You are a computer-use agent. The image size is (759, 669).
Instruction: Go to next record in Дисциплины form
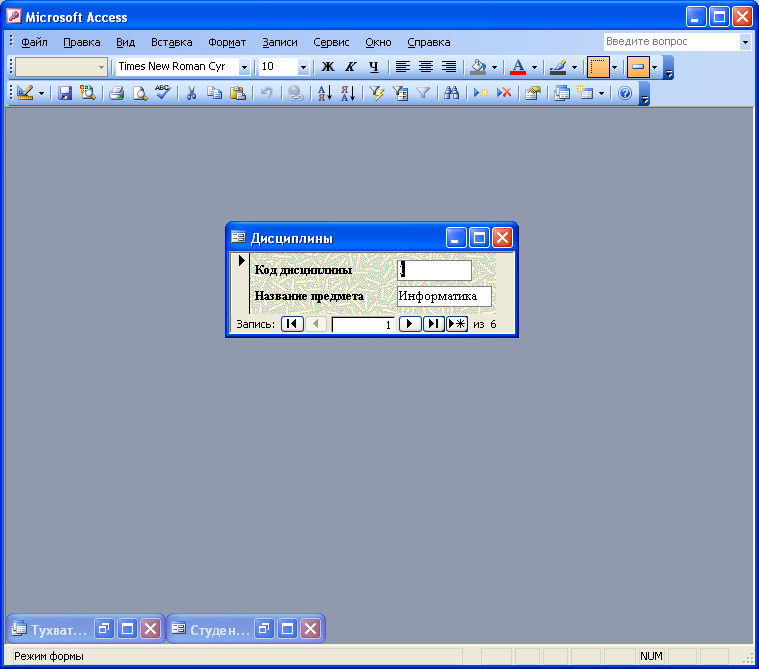(410, 324)
